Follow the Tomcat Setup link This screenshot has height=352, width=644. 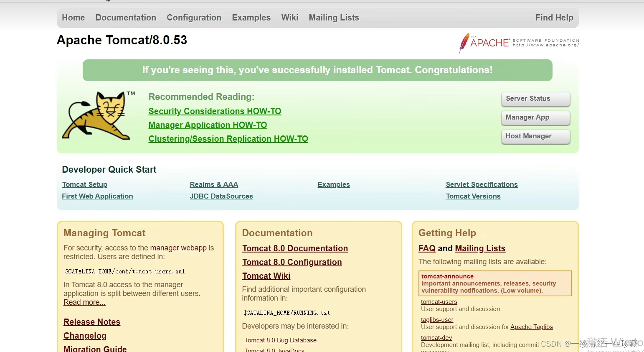pyautogui.click(x=85, y=184)
